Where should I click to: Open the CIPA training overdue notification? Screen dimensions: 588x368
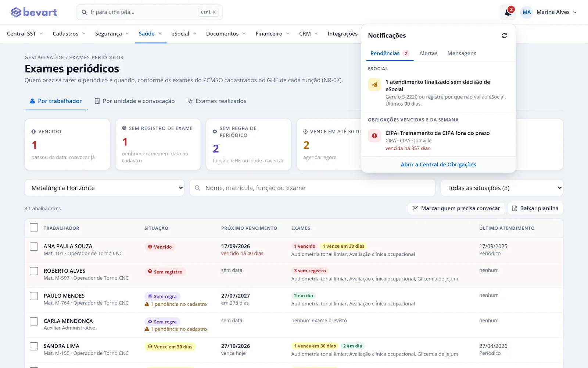(x=438, y=141)
